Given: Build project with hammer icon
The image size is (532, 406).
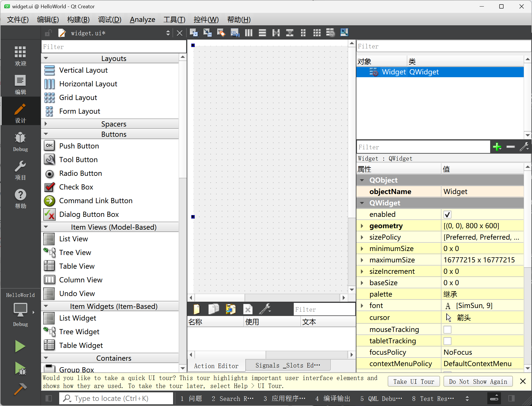Looking at the screenshot, I should click(x=20, y=389).
